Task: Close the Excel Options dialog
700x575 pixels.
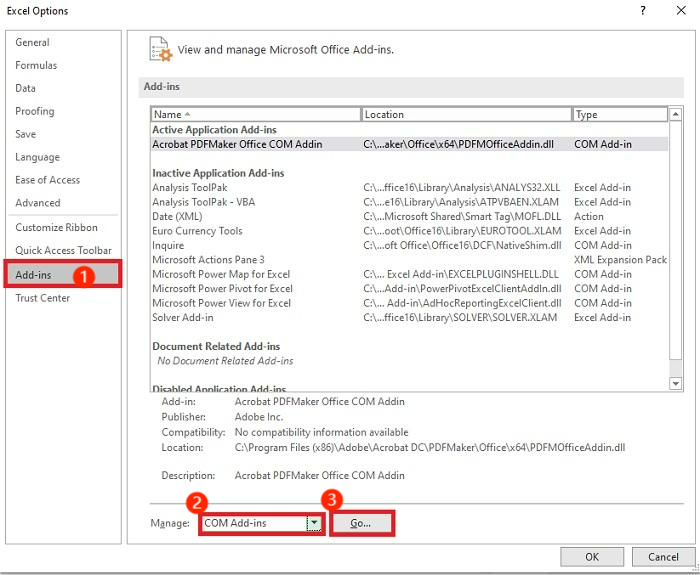Action: (x=680, y=10)
